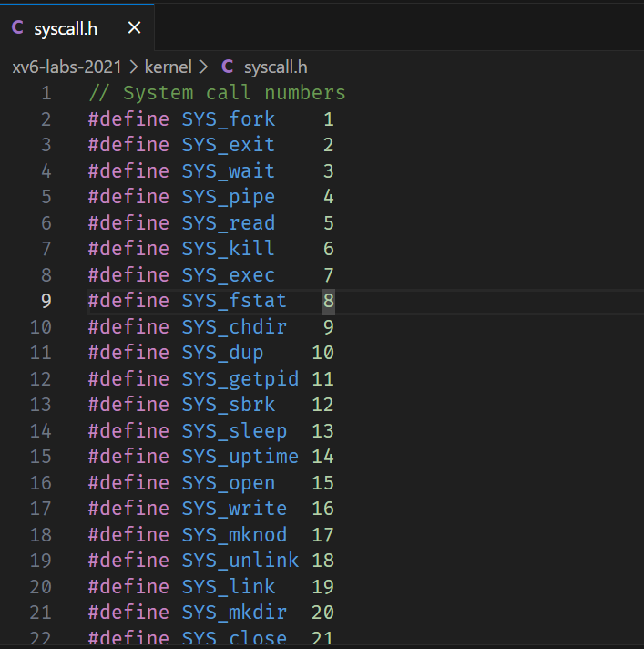Screen dimensions: 644x649
Task: Click the value 10 after SYS_dup
Action: (322, 353)
